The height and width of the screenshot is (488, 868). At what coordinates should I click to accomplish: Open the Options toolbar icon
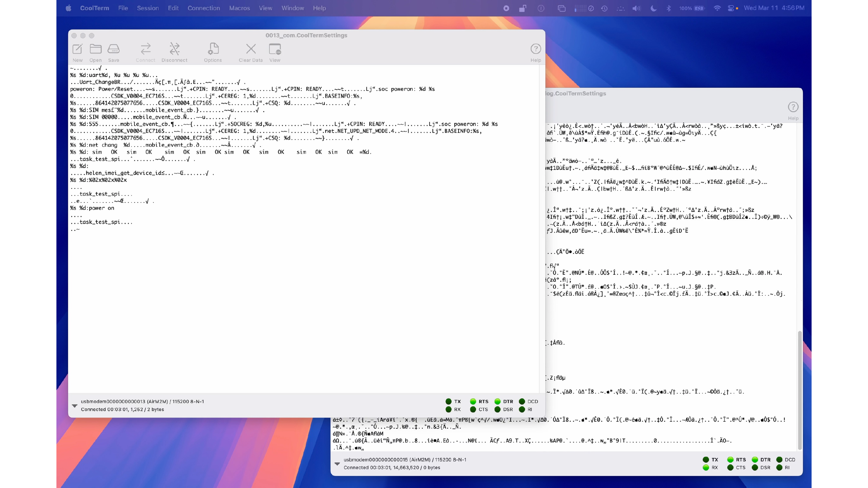click(x=213, y=52)
